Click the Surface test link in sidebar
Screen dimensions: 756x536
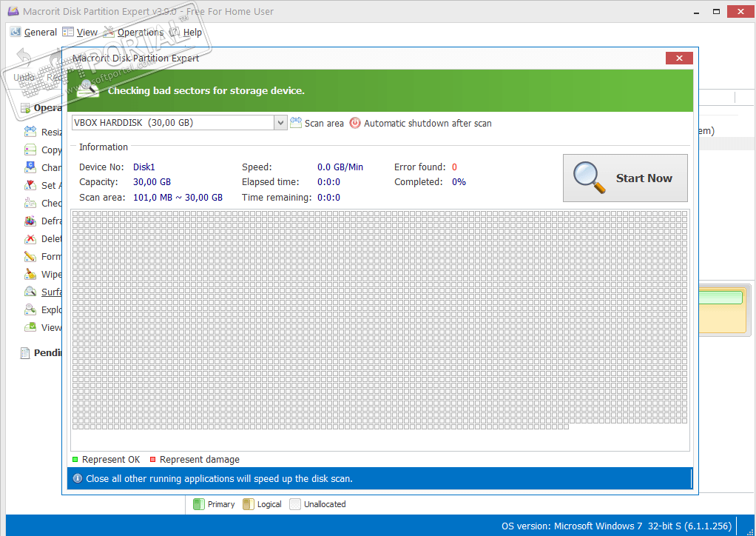pyautogui.click(x=51, y=292)
